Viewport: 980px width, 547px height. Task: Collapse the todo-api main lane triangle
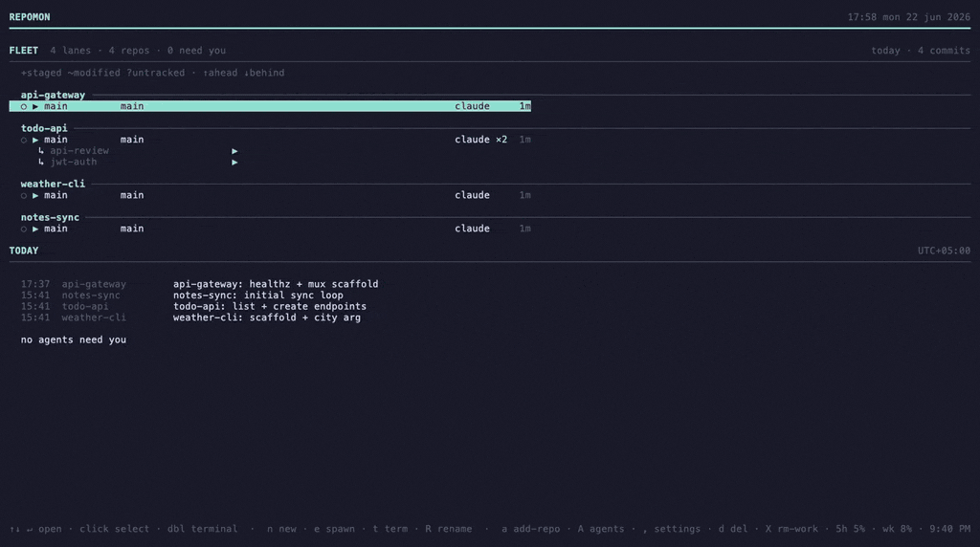[x=35, y=140]
